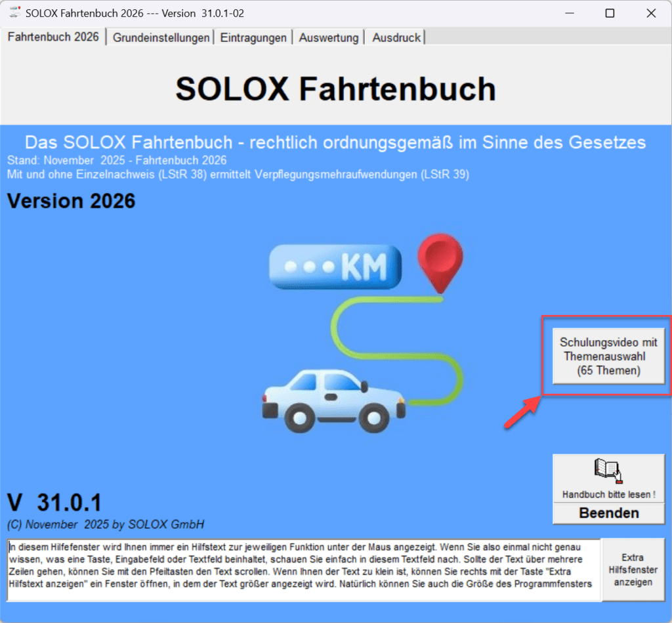Click the SOLOX Fahrtenbuch heading
Screen dimensions: 672x623
(x=335, y=89)
